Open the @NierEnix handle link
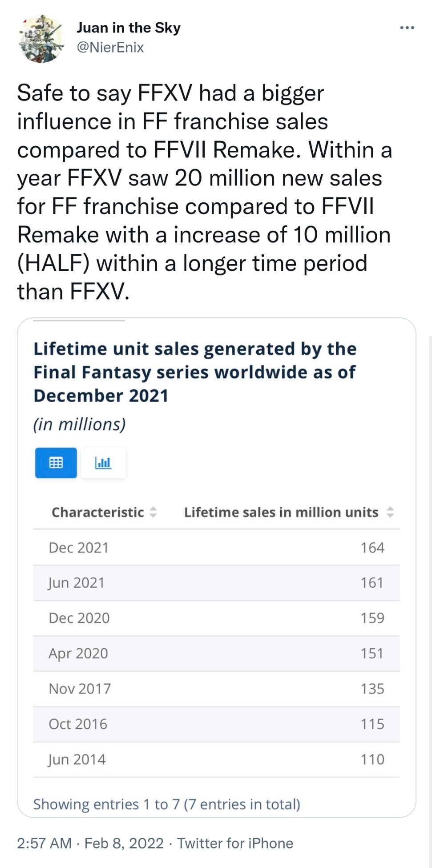 tap(110, 47)
